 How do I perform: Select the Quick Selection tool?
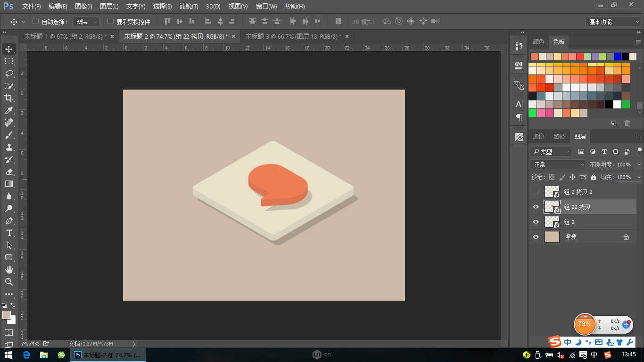[x=8, y=86]
